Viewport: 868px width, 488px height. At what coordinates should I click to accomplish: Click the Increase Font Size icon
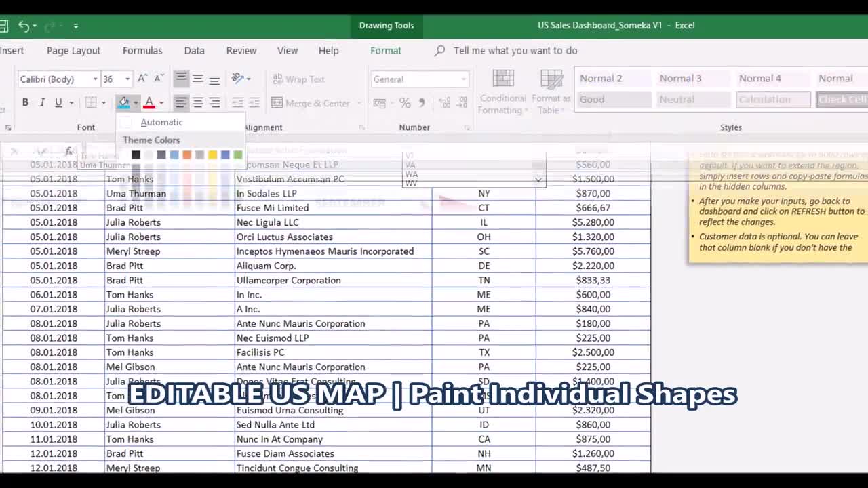click(142, 78)
